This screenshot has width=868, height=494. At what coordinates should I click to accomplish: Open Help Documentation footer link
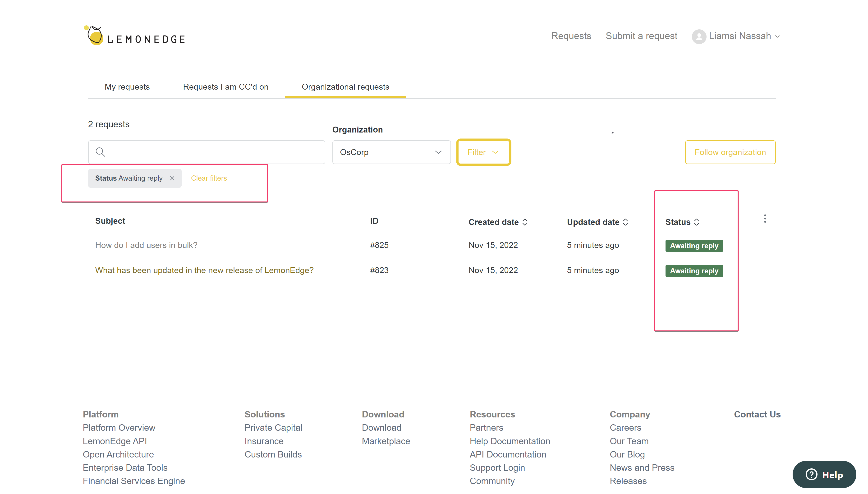tap(510, 441)
